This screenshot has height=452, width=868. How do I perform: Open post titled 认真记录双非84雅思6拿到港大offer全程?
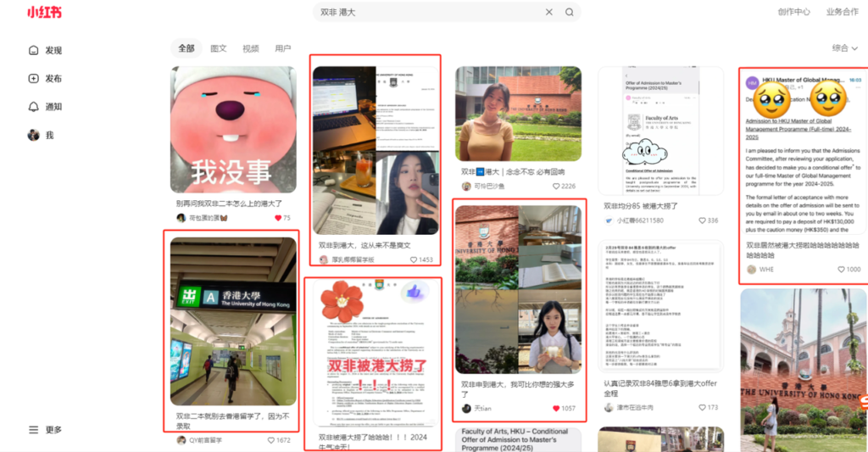(659, 388)
